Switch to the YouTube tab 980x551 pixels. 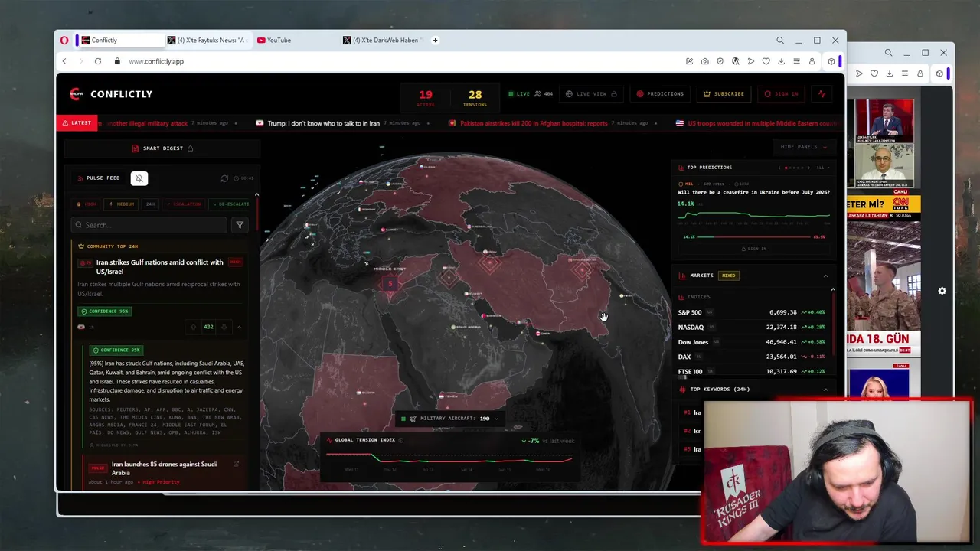pos(296,41)
